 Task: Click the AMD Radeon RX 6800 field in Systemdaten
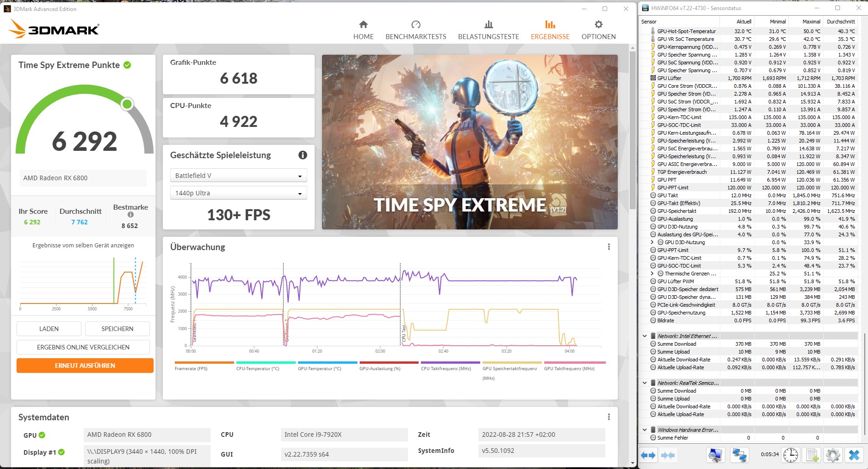click(147, 435)
